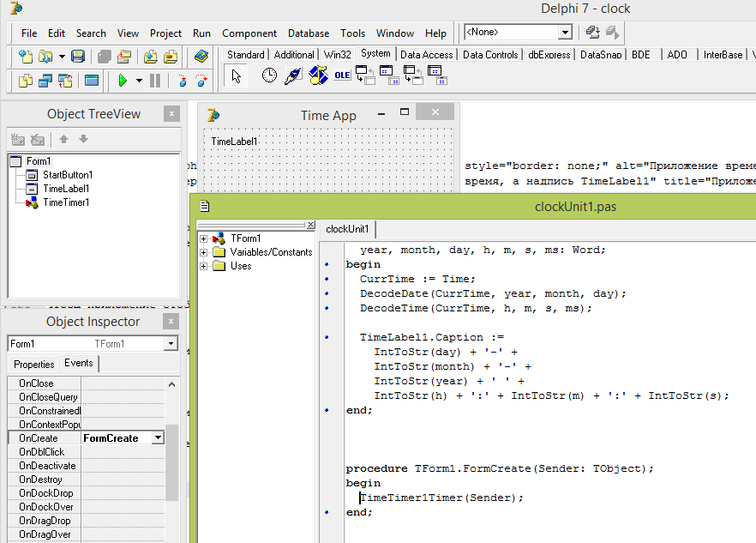Close the Object TreeView panel

171,113
